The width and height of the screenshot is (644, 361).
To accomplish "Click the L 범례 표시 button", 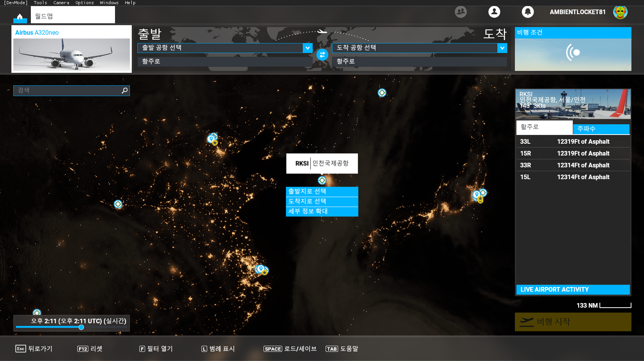I will 218,348.
